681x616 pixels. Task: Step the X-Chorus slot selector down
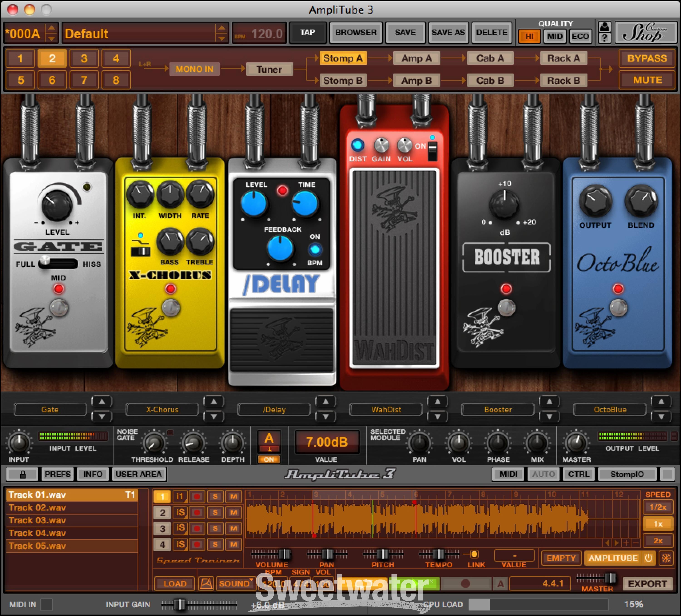(213, 416)
